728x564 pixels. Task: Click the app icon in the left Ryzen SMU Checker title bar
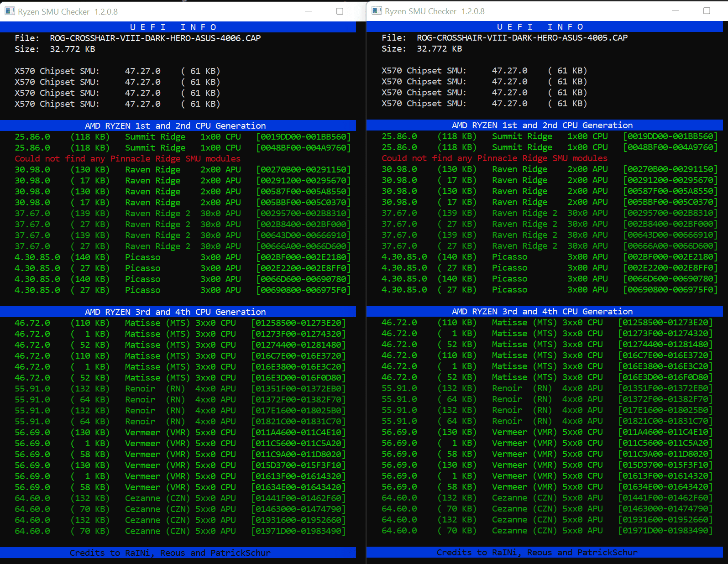[9, 11]
